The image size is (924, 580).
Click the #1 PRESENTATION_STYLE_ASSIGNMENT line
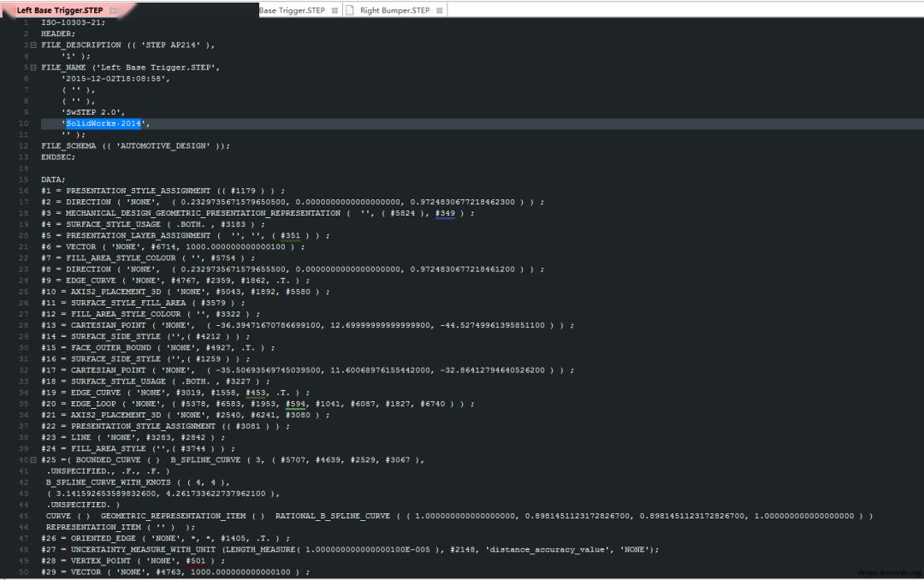tap(163, 191)
